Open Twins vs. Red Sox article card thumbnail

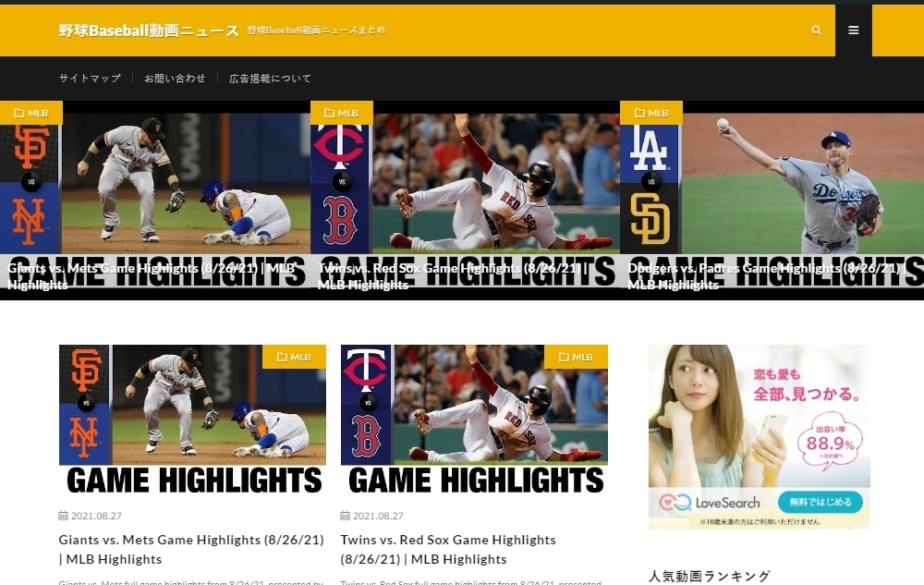pos(474,420)
